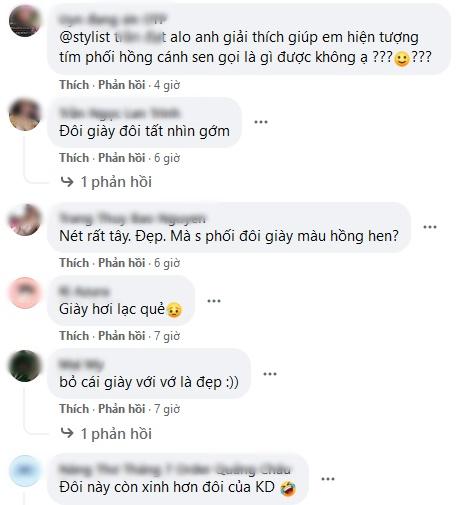Open avatar of 'Đôi này còn xinh hơn' commenter
Viewport: 459px width, 505px height.
coord(25,471)
